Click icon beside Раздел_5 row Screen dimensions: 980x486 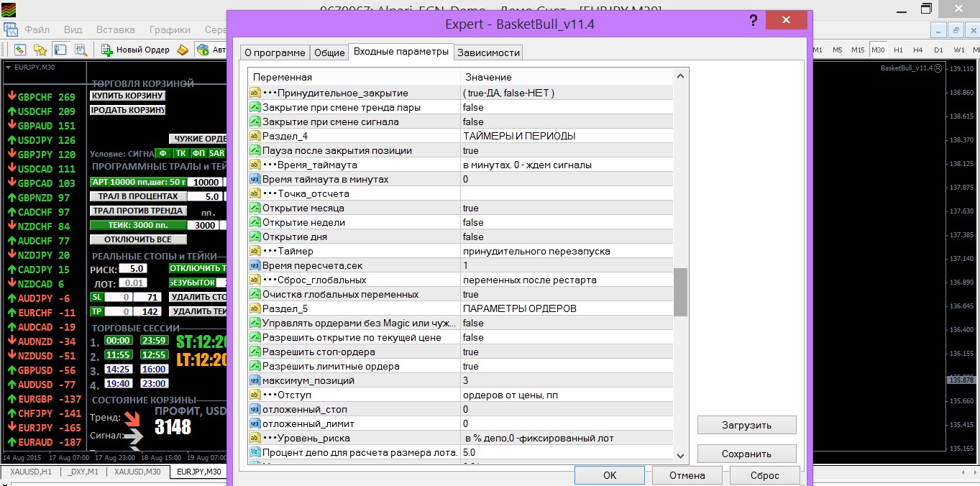pos(255,308)
